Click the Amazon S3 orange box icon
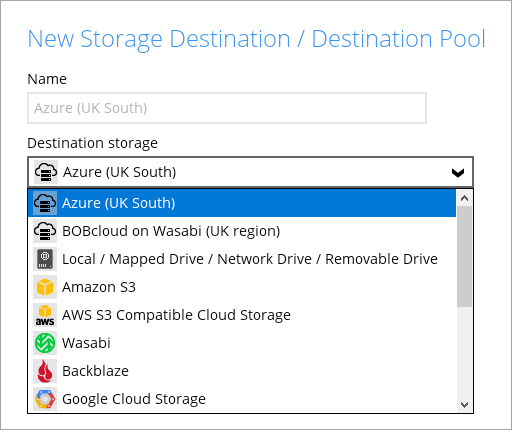Image resolution: width=512 pixels, height=430 pixels. pos(45,287)
